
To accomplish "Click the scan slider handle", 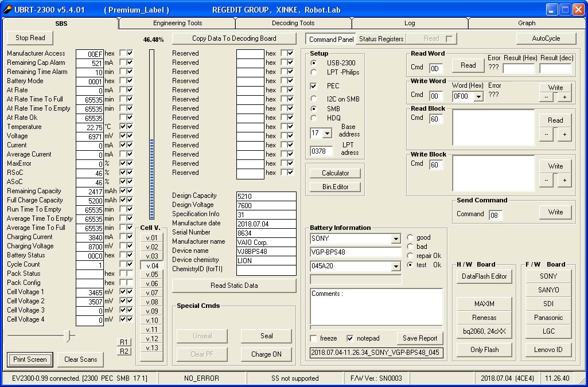I will click(68, 336).
